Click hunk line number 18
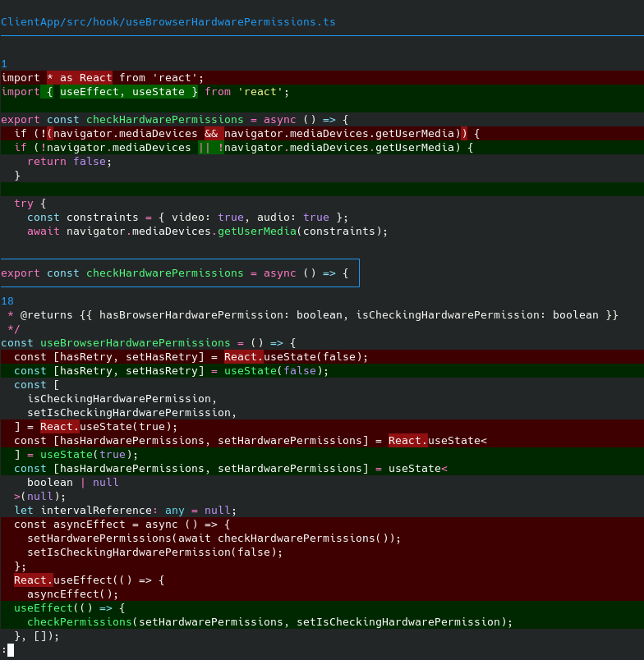This screenshot has width=644, height=660. point(7,301)
